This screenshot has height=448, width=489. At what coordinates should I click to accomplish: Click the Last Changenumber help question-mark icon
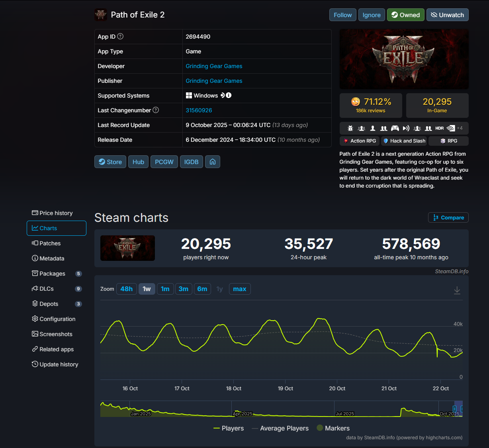(x=156, y=110)
